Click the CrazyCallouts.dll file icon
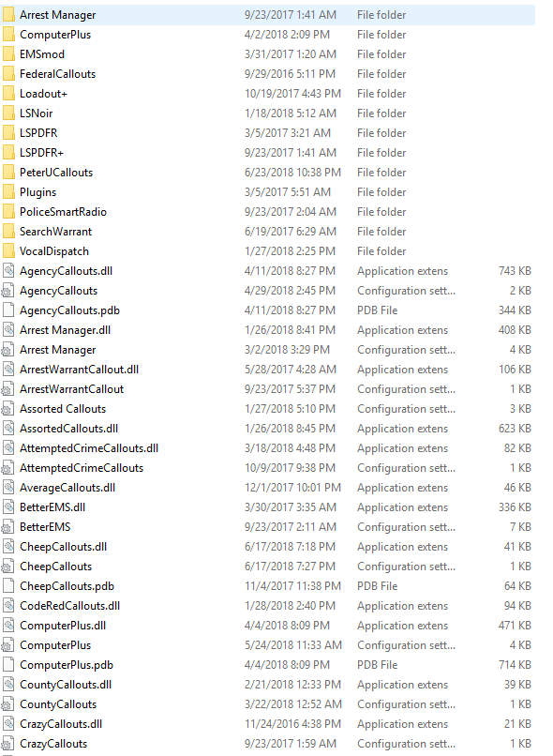553x756 pixels. (x=8, y=724)
